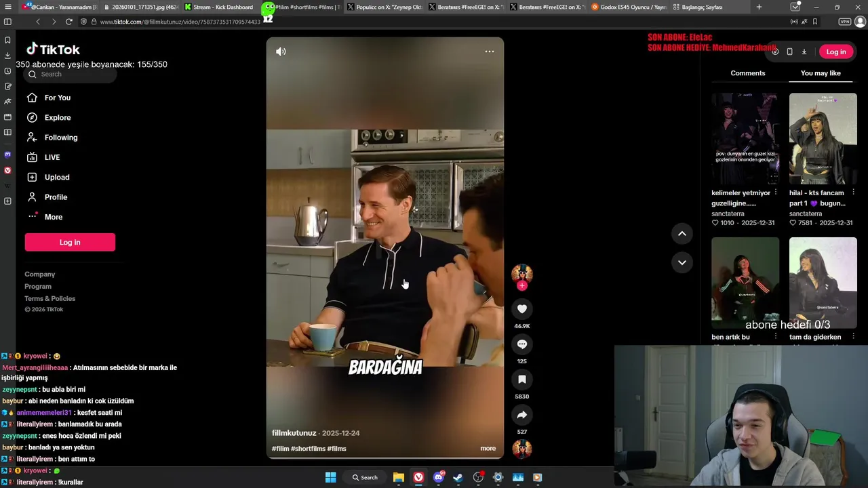Go to the previous video with up arrow
The image size is (868, 488).
click(x=682, y=234)
